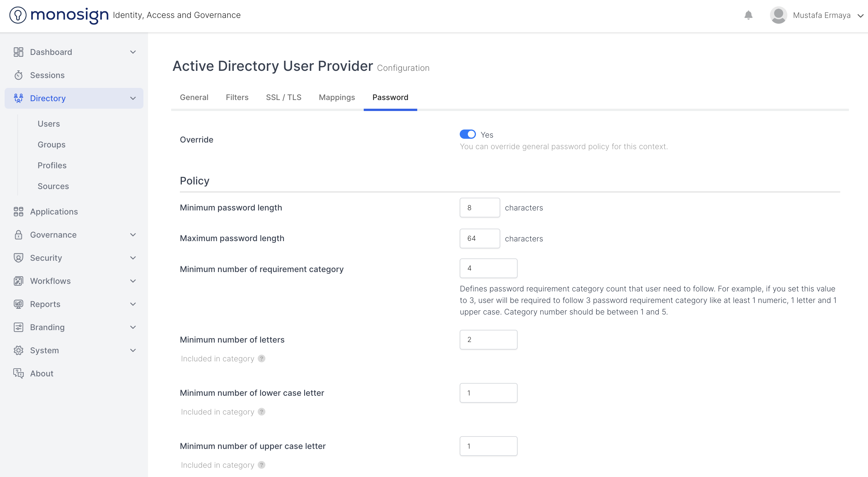Image resolution: width=868 pixels, height=477 pixels.
Task: Click the Governance lock icon
Action: [19, 235]
